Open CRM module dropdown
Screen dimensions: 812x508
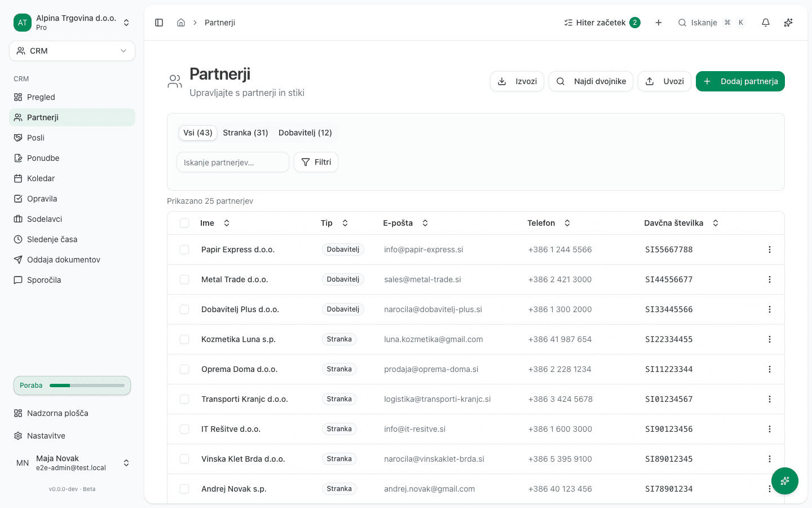point(72,51)
